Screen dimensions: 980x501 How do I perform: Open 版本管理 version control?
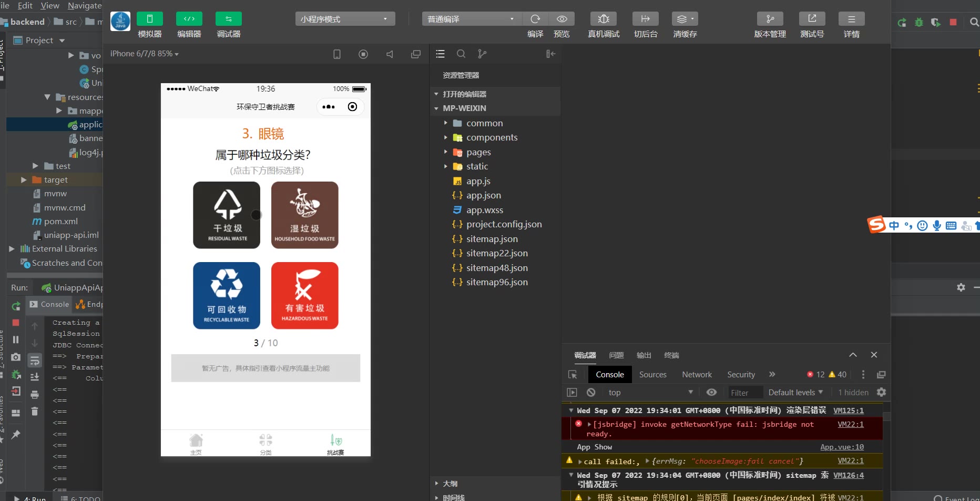770,19
